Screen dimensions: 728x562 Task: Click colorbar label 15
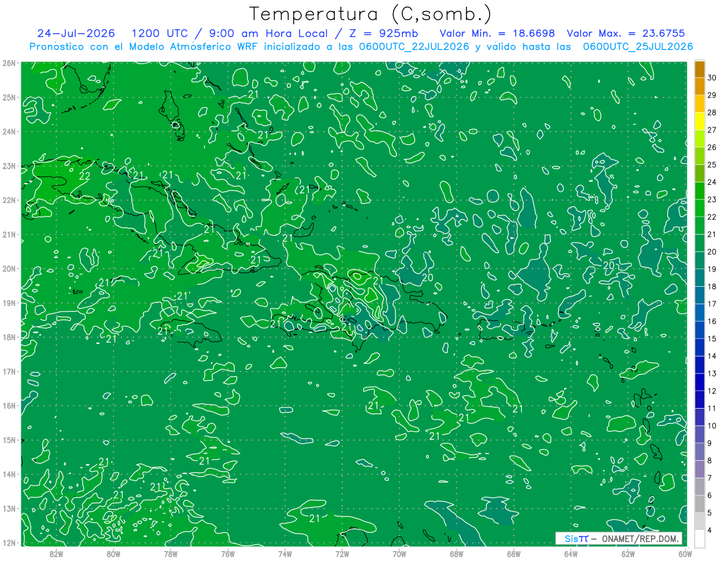point(712,339)
